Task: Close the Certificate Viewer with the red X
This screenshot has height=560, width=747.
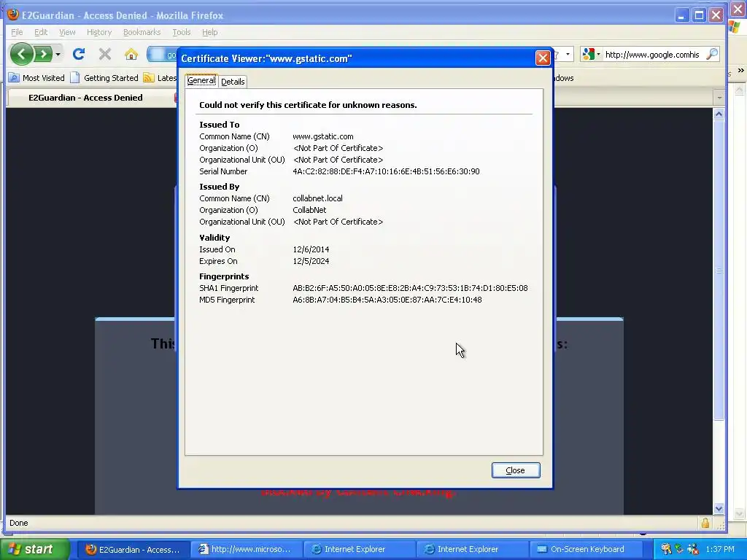Action: 543,58
